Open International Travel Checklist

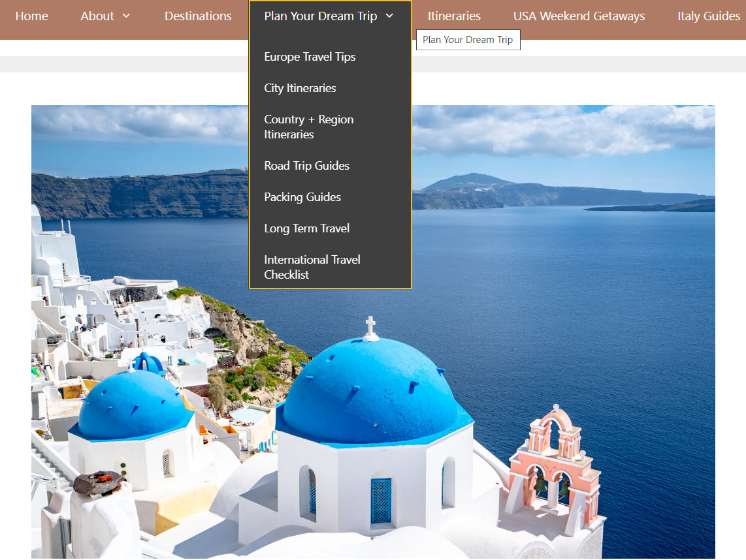pyautogui.click(x=312, y=267)
